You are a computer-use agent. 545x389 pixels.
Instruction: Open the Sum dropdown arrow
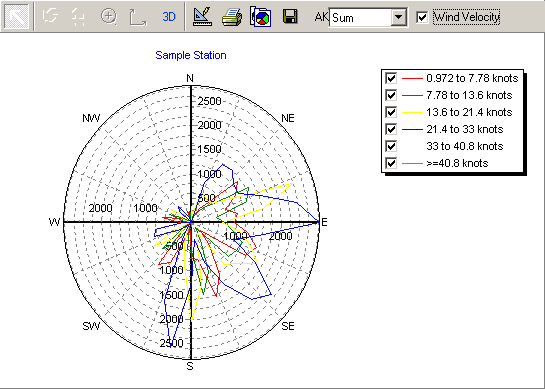point(398,17)
